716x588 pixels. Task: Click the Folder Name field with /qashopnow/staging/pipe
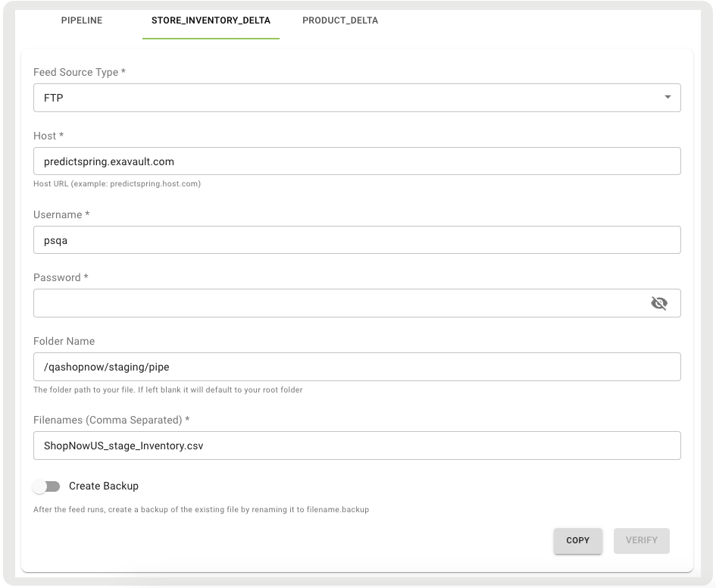tap(357, 367)
